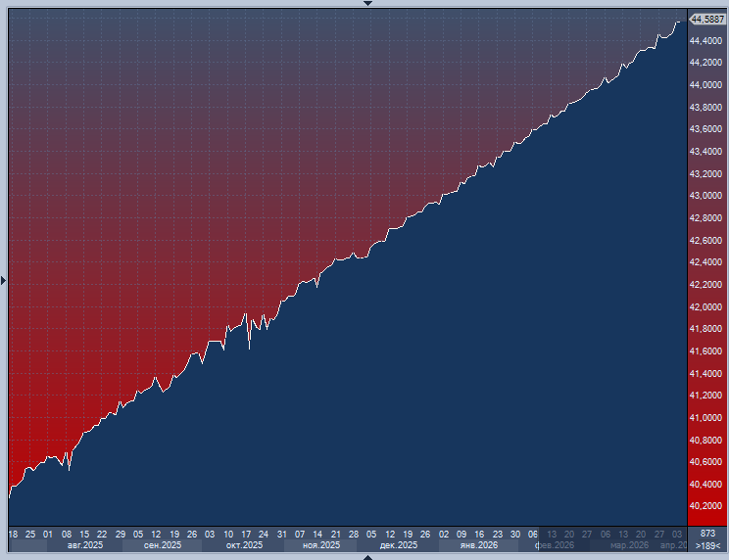Click the 41,0000 price scale mark
The height and width of the screenshot is (560, 729).
706,418
